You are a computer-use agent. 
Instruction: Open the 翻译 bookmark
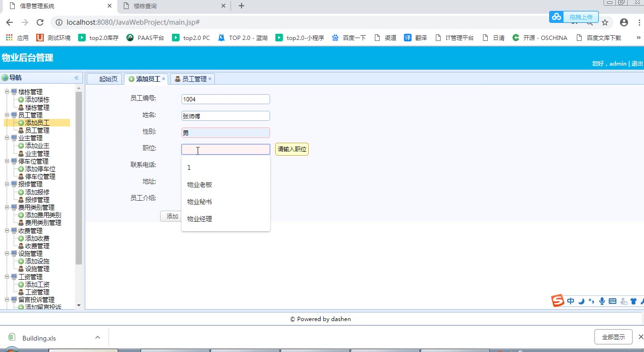coord(415,38)
